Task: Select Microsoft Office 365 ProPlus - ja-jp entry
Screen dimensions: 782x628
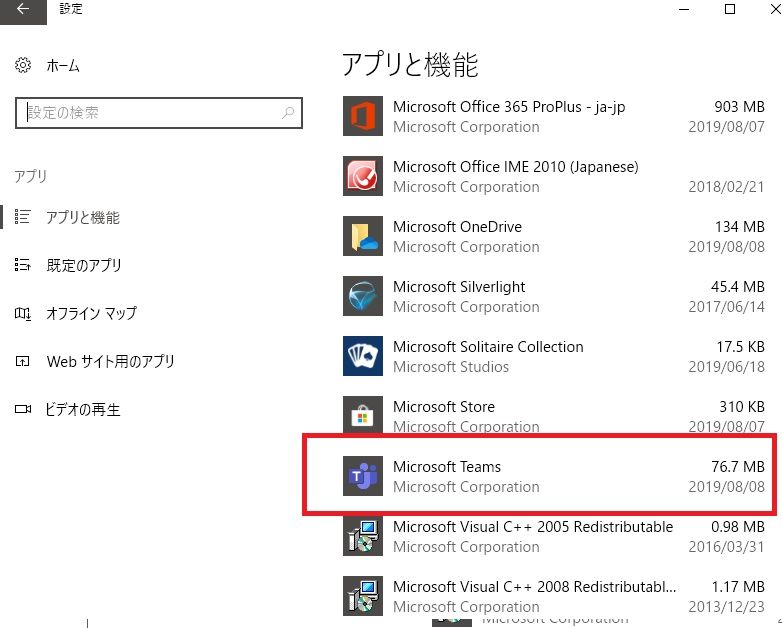Action: (x=509, y=107)
